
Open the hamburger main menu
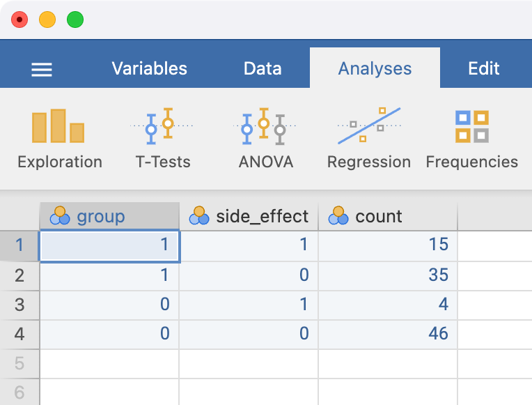click(42, 69)
